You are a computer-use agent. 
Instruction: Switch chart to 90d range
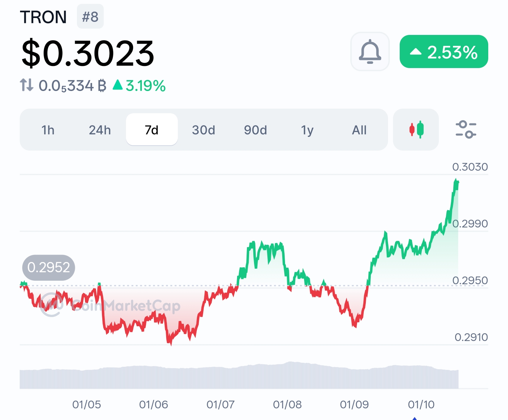coord(255,130)
